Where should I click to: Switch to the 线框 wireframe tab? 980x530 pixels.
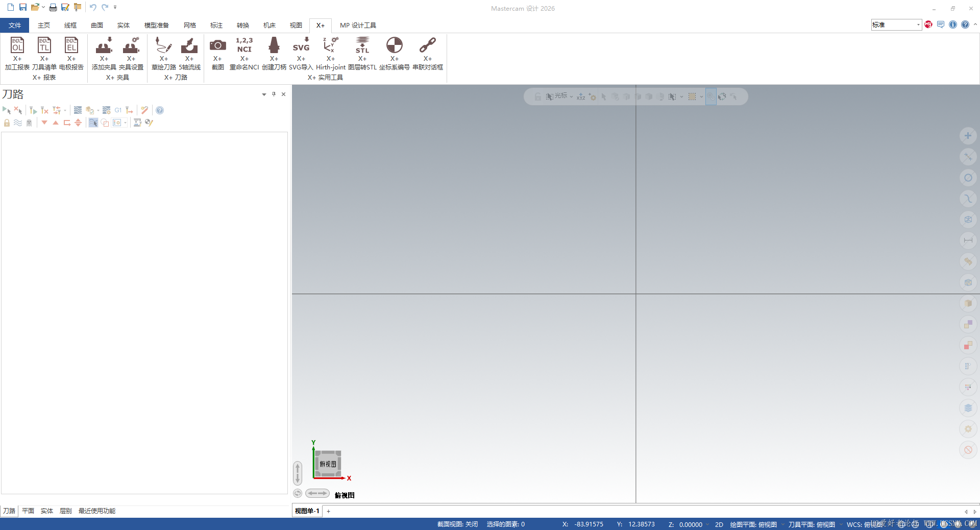70,25
